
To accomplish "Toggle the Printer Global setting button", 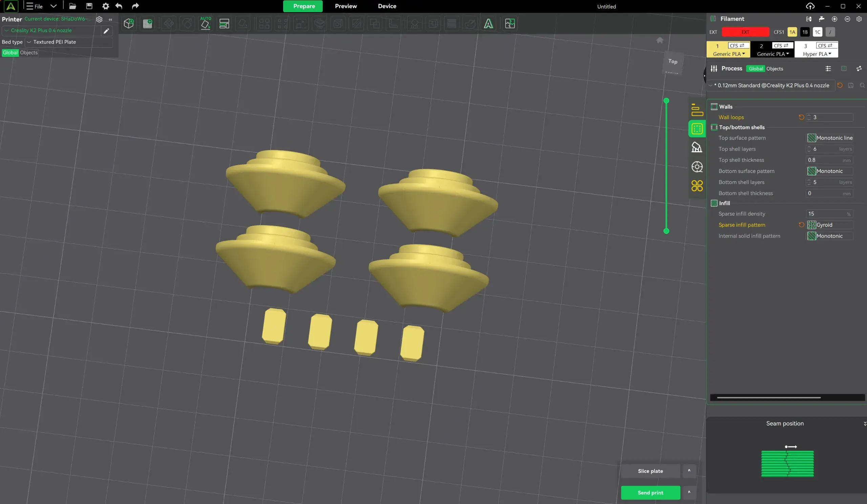I will [x=10, y=52].
